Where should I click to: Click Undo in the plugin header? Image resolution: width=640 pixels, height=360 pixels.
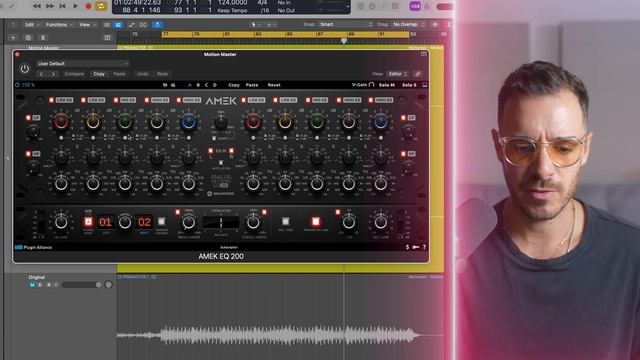[x=142, y=74]
